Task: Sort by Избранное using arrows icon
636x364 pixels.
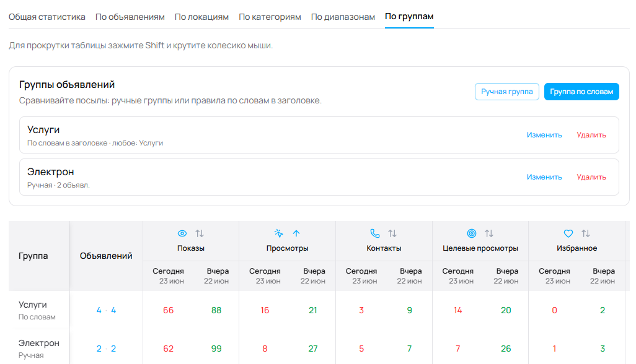Action: pyautogui.click(x=586, y=233)
